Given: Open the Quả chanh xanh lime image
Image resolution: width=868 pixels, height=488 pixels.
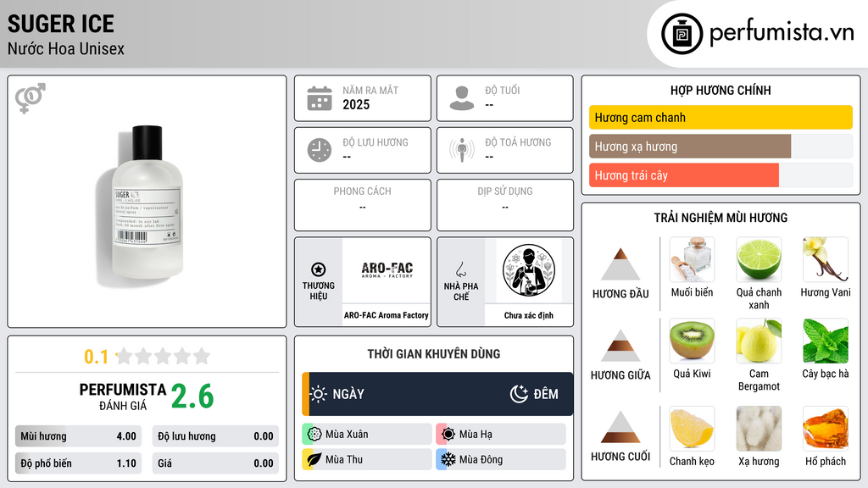Looking at the screenshot, I should point(759,259).
